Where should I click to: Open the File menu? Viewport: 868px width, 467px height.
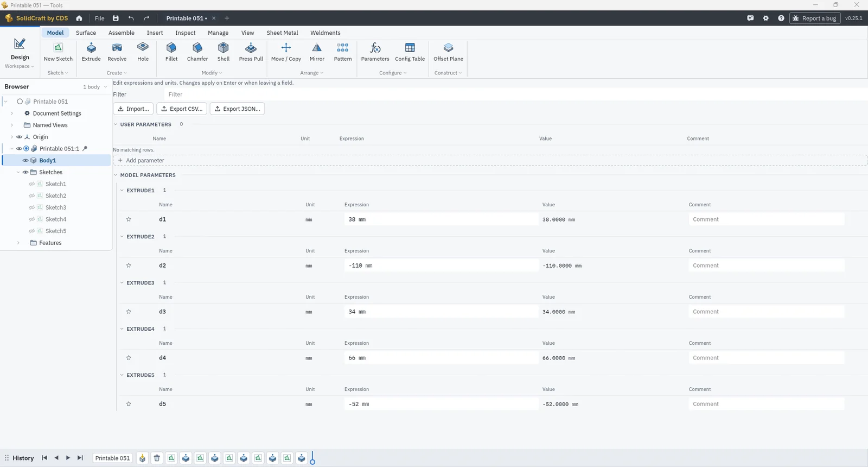[100, 18]
